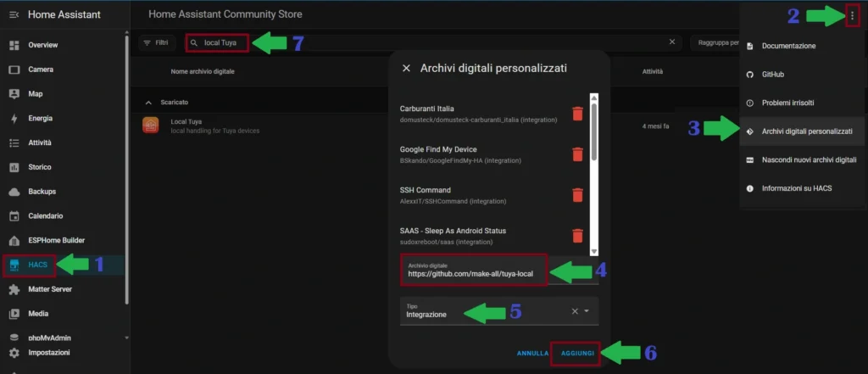The width and height of the screenshot is (868, 374).
Task: Select GitHub in the overflow menu
Action: tap(802, 75)
